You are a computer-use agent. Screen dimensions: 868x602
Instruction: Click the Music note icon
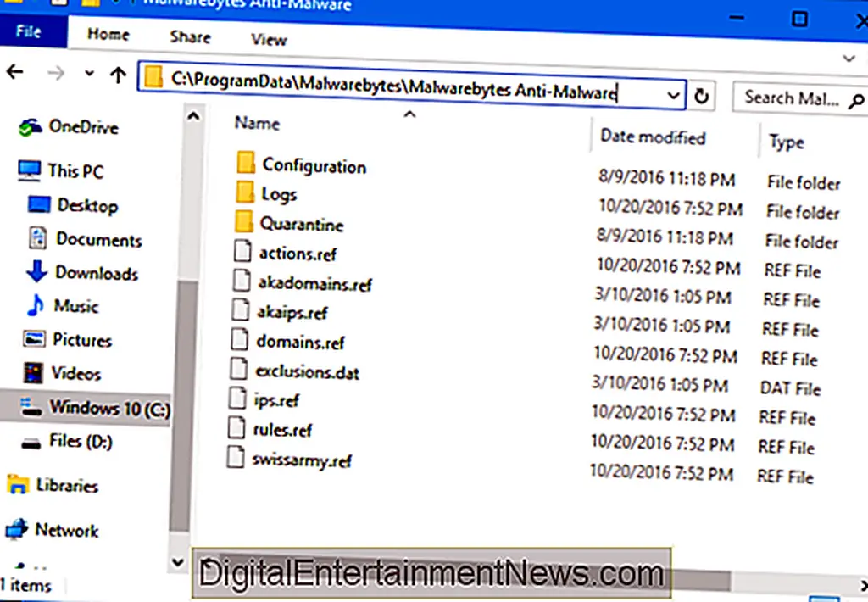click(36, 305)
